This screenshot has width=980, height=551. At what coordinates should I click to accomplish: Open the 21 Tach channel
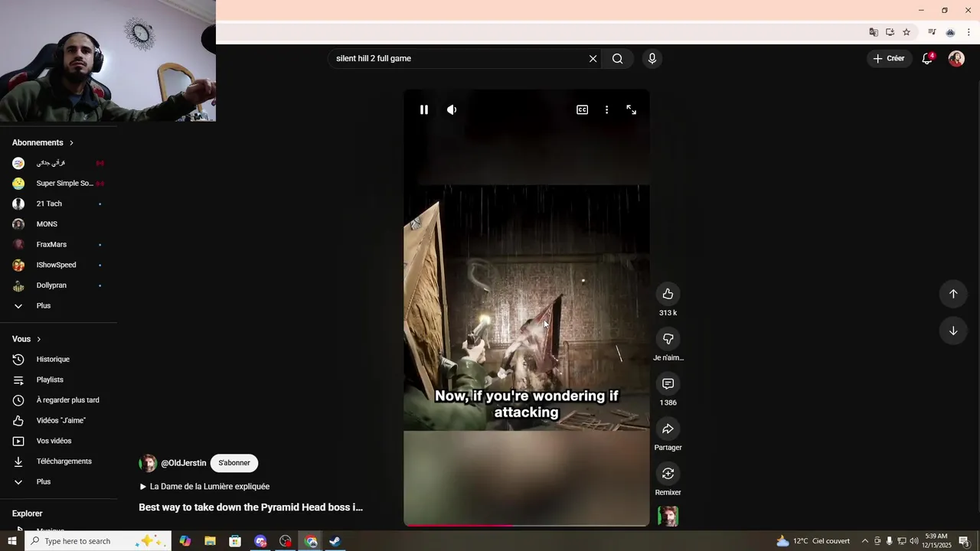pos(58,204)
